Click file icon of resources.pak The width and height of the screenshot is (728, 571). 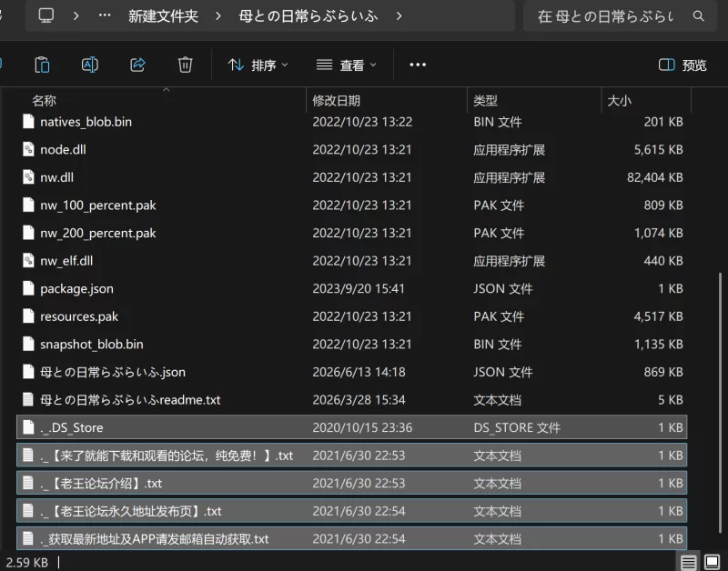pos(28,316)
